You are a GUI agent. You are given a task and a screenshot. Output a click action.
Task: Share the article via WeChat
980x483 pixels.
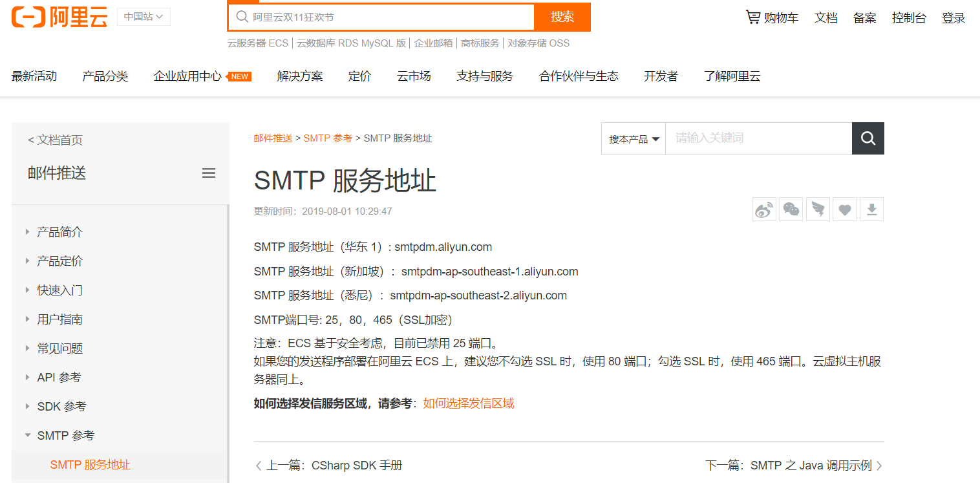[x=791, y=209]
